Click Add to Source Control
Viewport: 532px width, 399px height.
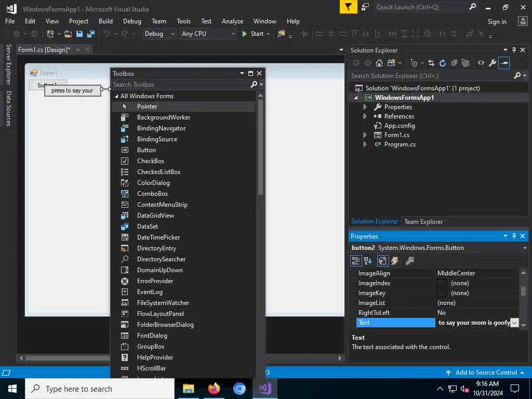click(486, 373)
